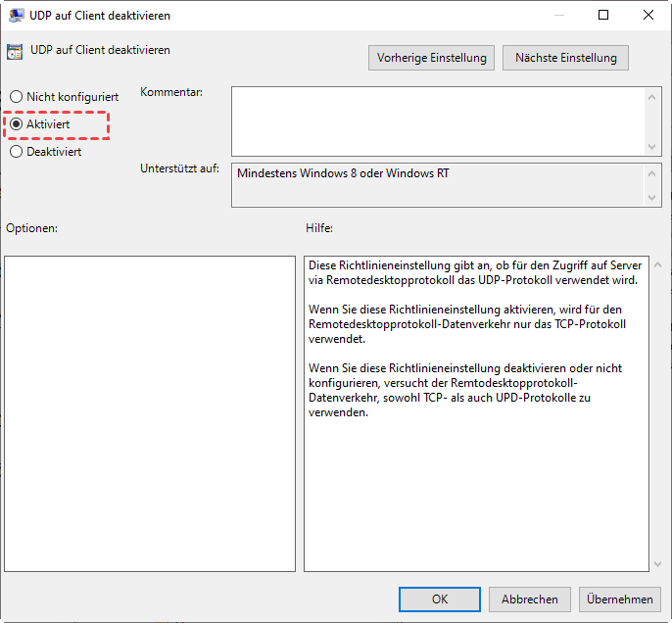
Task: Go to Vorherige Einstellung
Action: pyautogui.click(x=432, y=58)
